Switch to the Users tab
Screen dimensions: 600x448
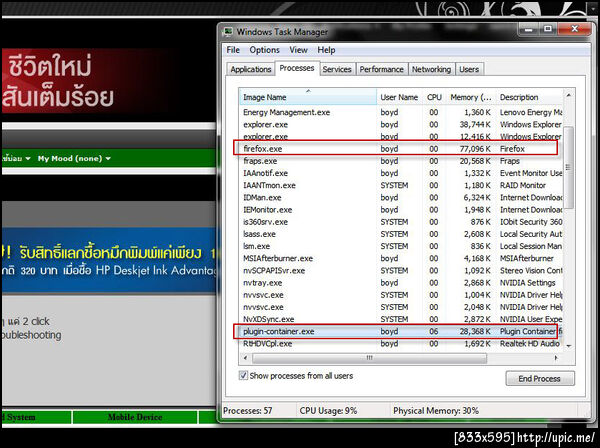pyautogui.click(x=469, y=69)
